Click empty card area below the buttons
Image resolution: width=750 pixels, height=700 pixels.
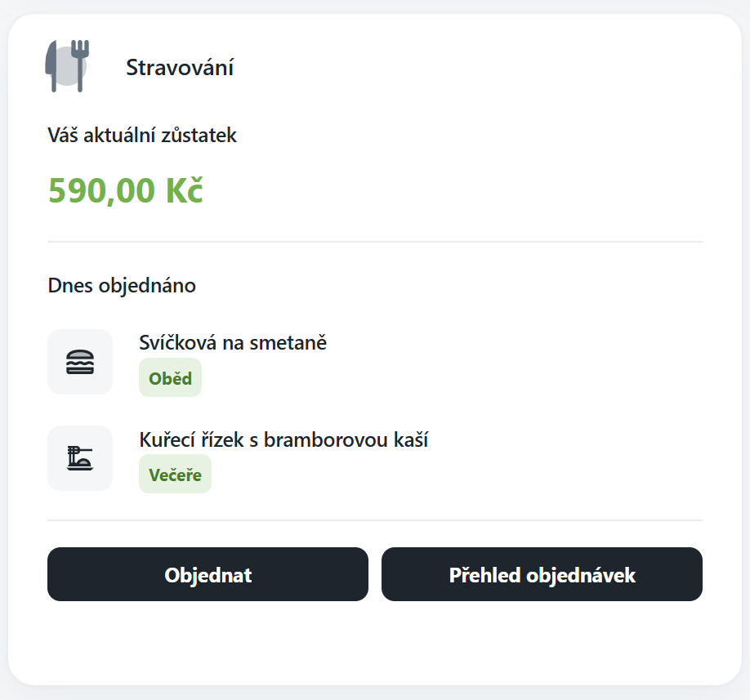375,644
